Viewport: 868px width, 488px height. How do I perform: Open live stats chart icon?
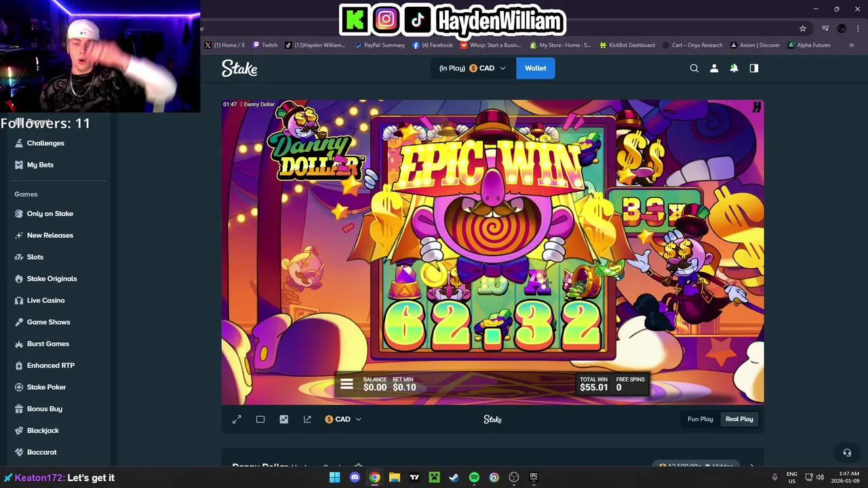click(283, 420)
